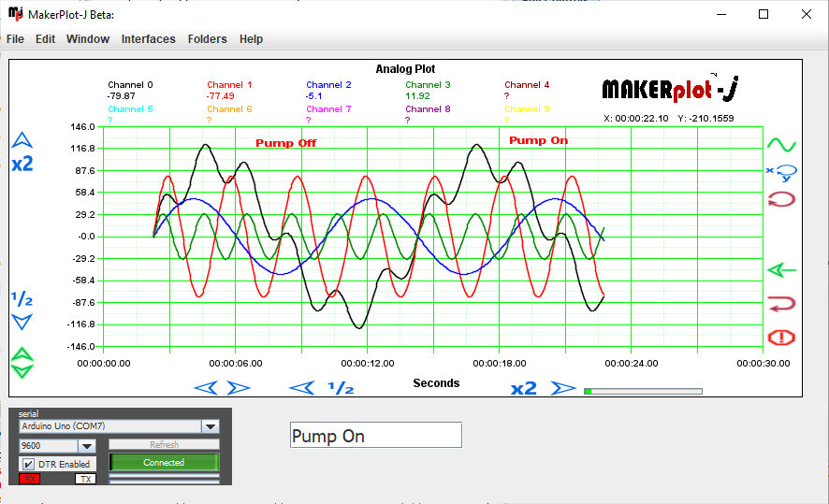This screenshot has height=504, width=829.
Task: Click the Channel 3 legend label
Action: [x=428, y=84]
